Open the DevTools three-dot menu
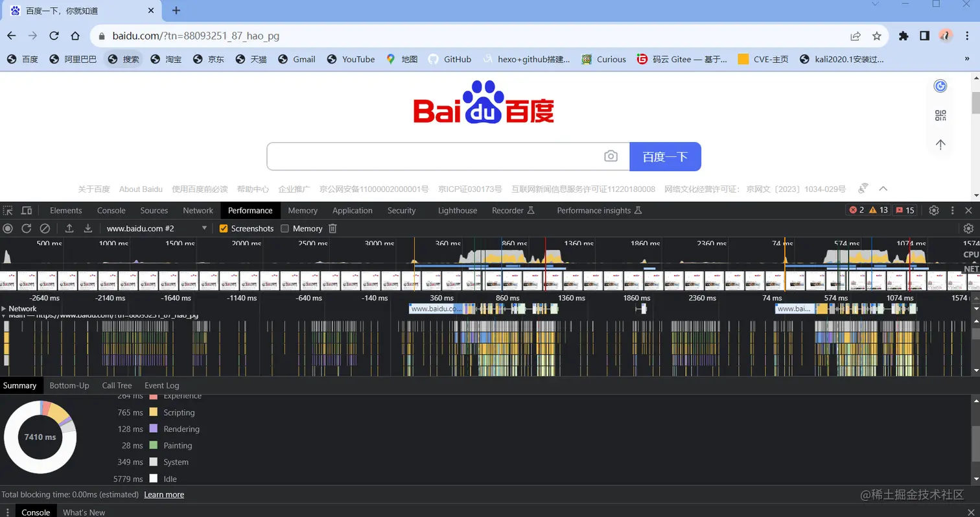The width and height of the screenshot is (980, 517). click(952, 210)
